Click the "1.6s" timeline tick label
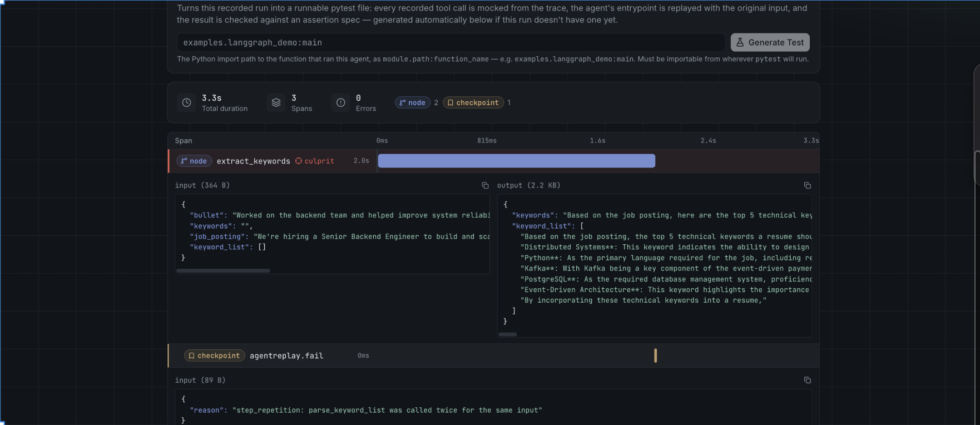This screenshot has width=980, height=425. click(597, 141)
